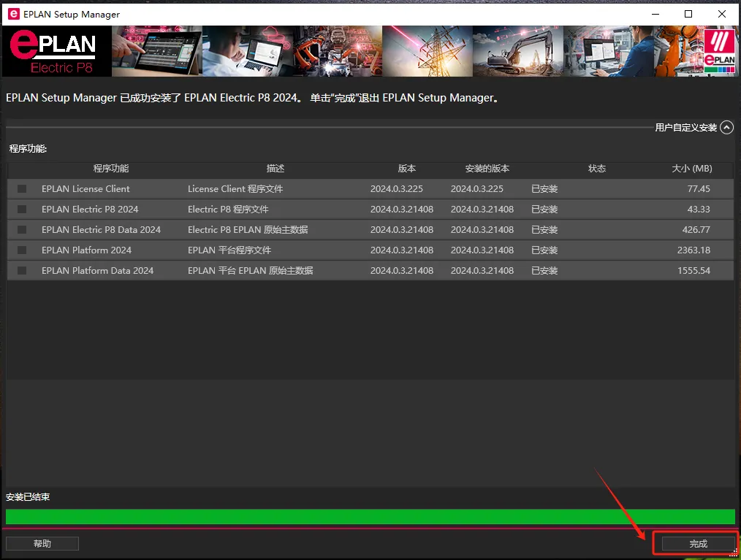Screen dimensions: 741x560
Task: Toggle checkbox for EPLAN License Client
Action: pos(22,189)
